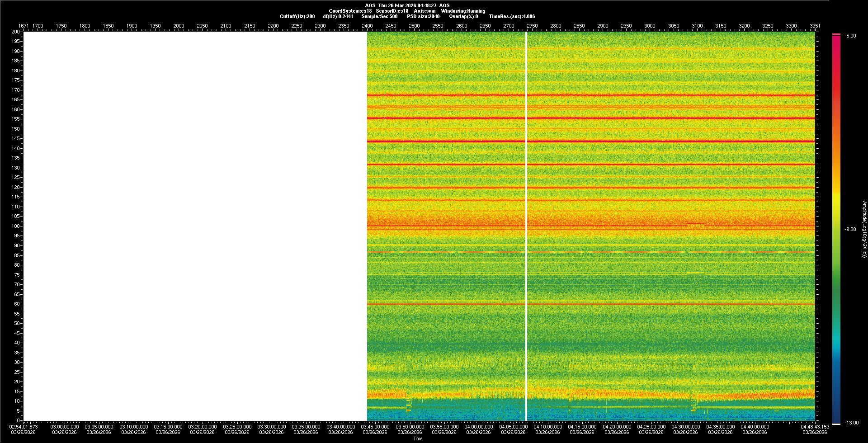
Task: Select the 03:45:00.000 time axis label
Action: click(375, 427)
